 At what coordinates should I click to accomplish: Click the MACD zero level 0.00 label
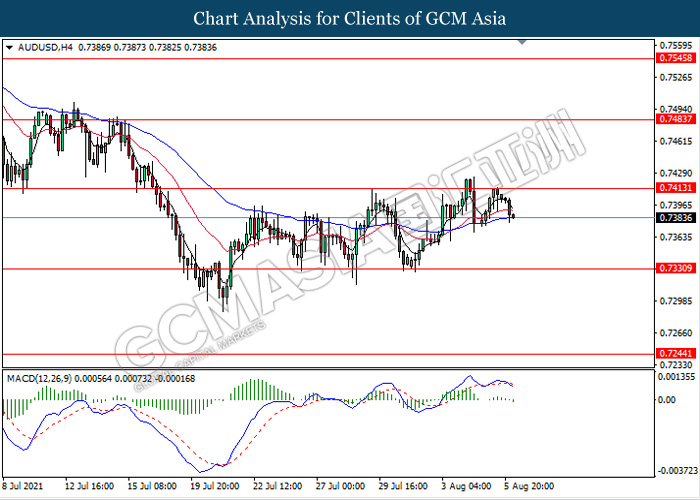click(667, 400)
